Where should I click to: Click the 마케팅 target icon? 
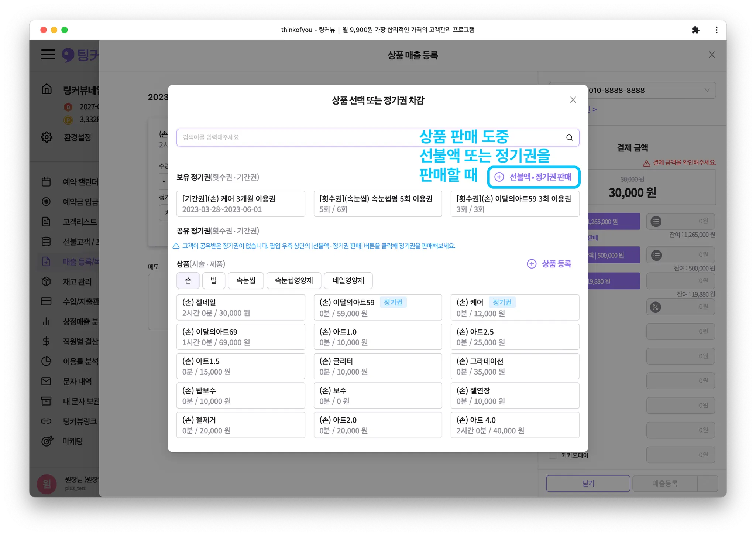coord(47,441)
